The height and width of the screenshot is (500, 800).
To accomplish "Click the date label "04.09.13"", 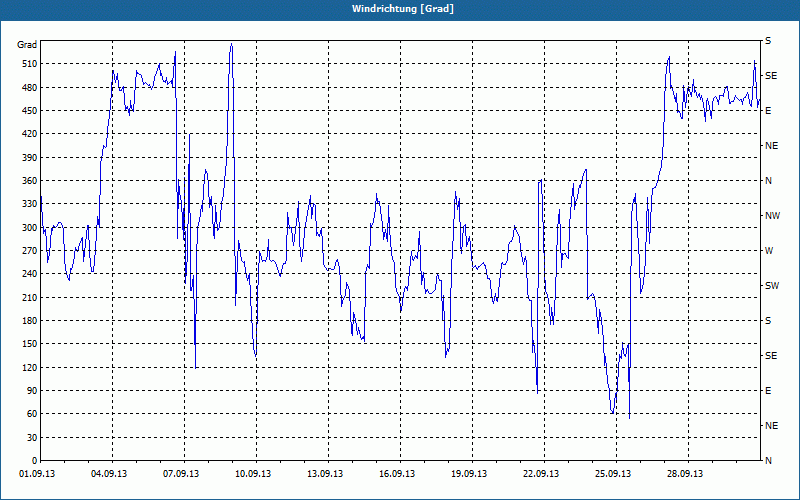I will click(x=109, y=473).
